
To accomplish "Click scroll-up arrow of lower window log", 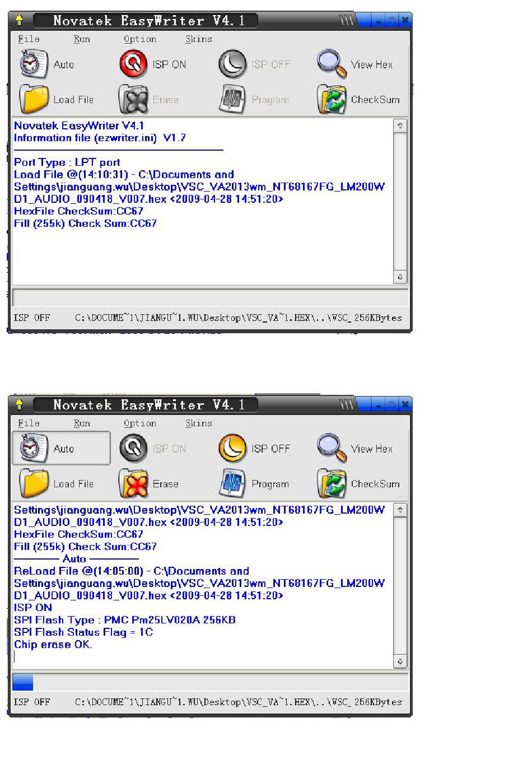I will 400,510.
